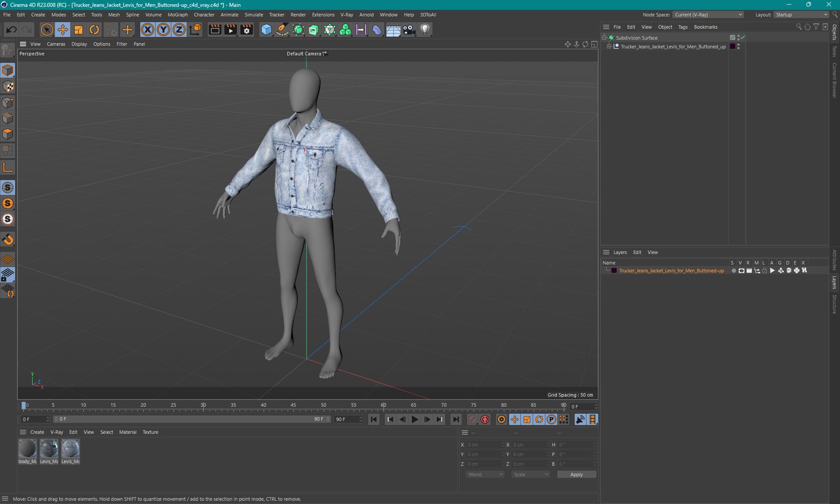The image size is (840, 504).
Task: Activate the Scale tool
Action: 78,30
